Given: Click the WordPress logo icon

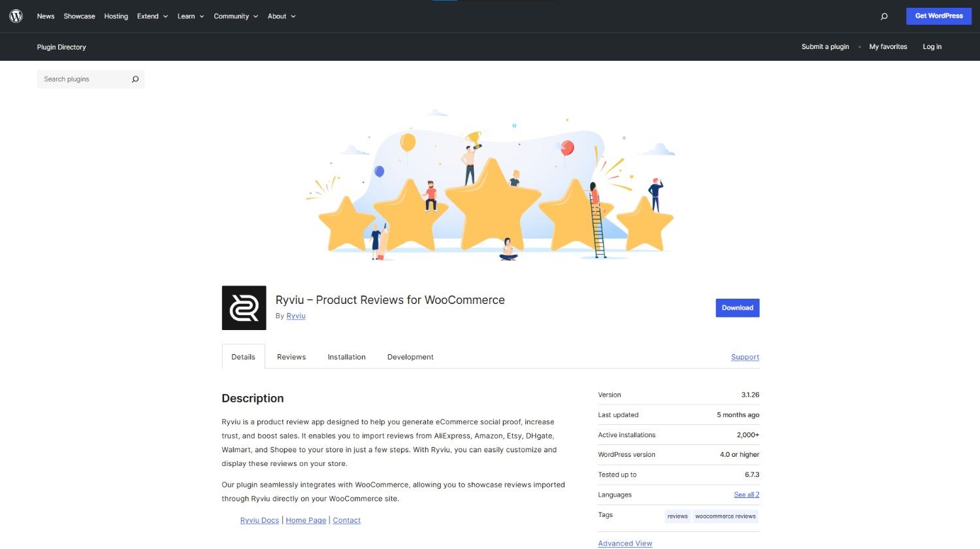Looking at the screenshot, I should (x=16, y=16).
